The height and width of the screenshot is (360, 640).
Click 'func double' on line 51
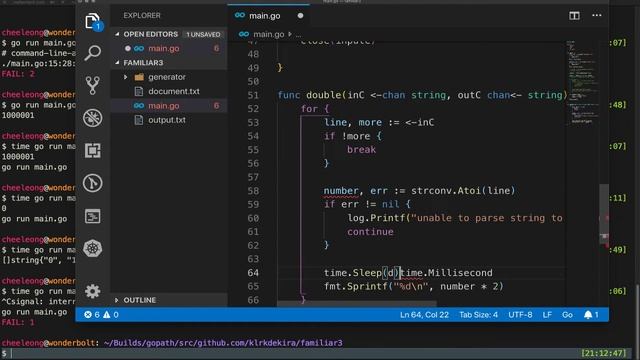click(x=308, y=95)
